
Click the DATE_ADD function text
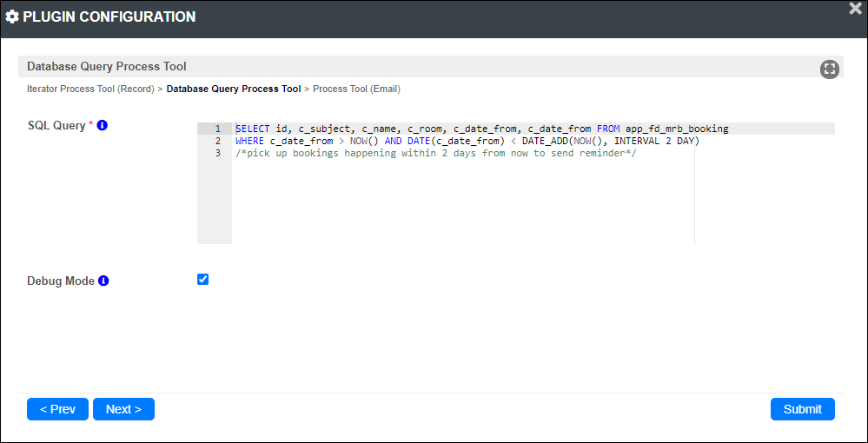pos(545,141)
